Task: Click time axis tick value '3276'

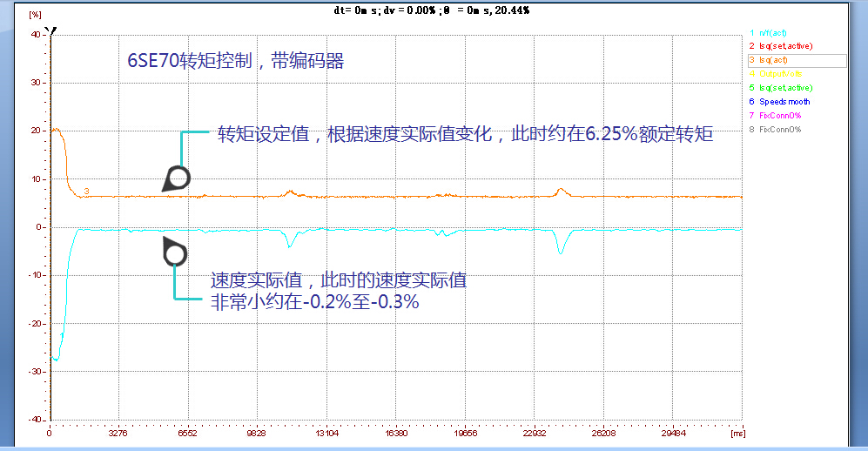Action: pyautogui.click(x=118, y=434)
